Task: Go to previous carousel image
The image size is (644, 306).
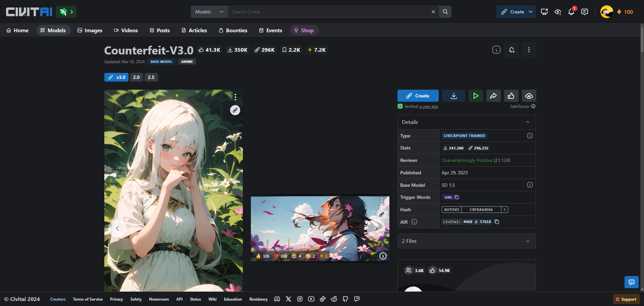Action: (117, 228)
